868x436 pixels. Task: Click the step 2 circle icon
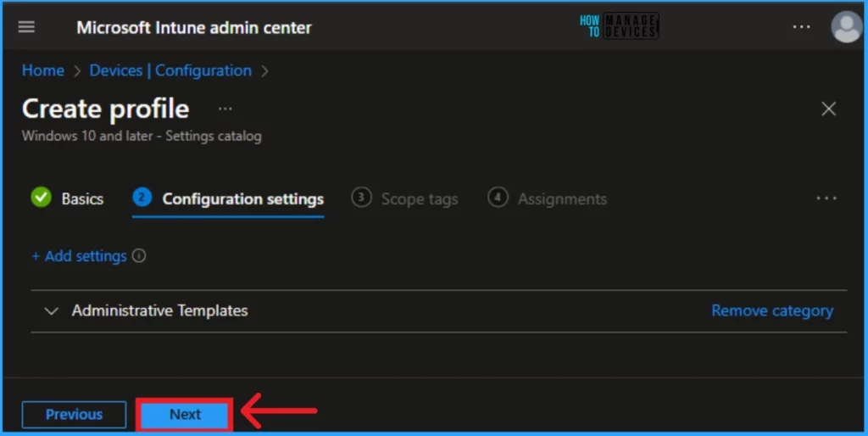(142, 197)
